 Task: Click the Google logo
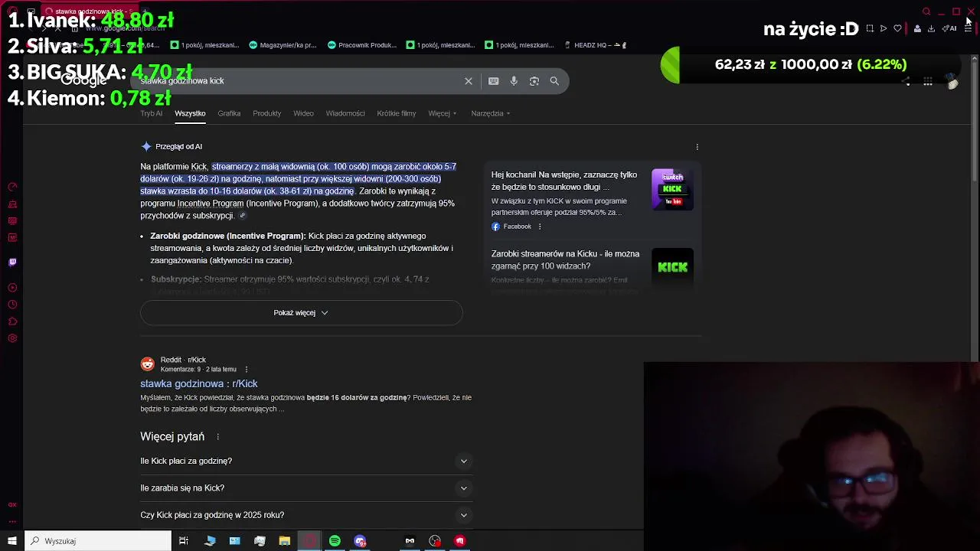83,80
